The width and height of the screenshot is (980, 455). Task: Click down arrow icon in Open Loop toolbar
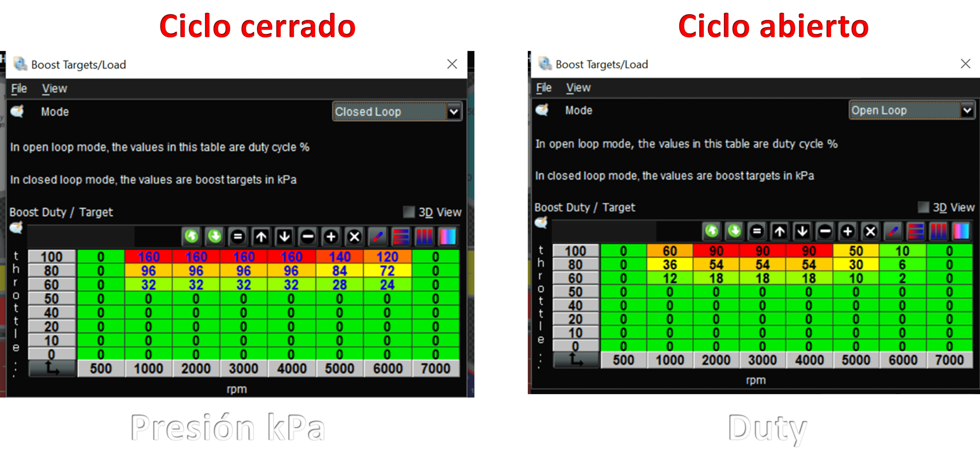(802, 231)
